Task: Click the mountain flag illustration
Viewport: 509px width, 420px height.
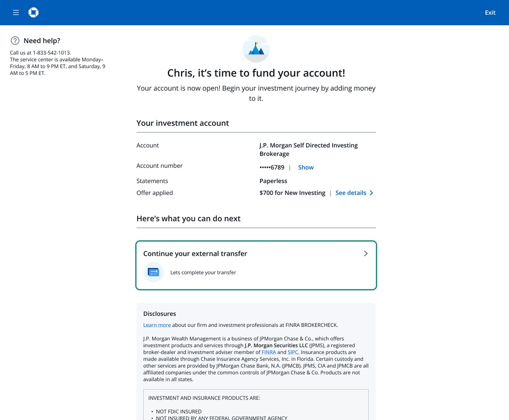Action: (256, 49)
